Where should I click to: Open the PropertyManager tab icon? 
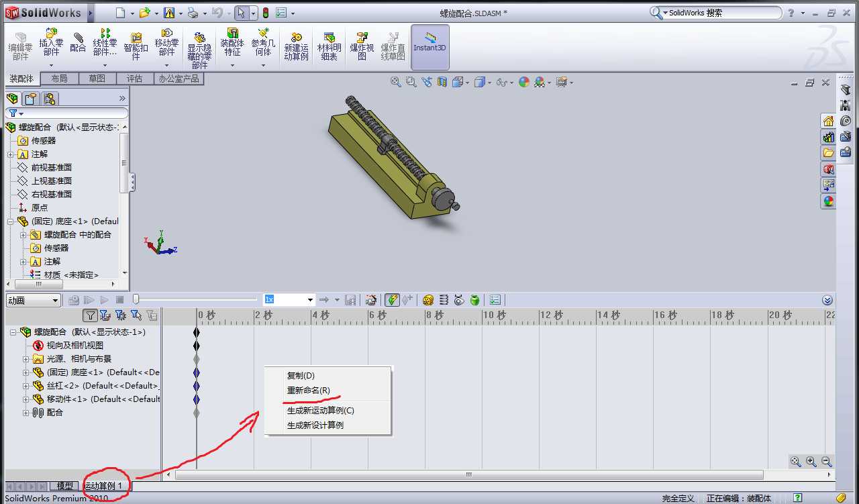30,99
